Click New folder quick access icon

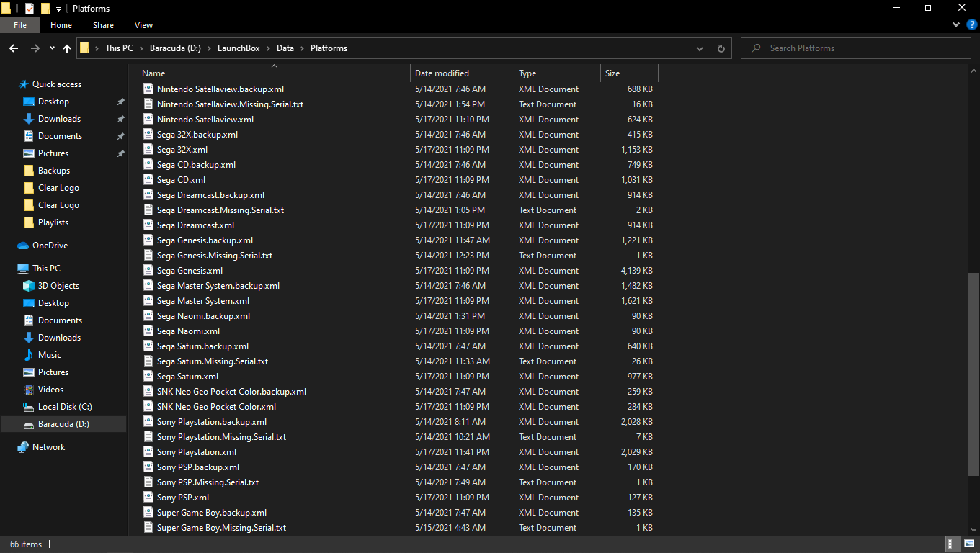tap(45, 9)
